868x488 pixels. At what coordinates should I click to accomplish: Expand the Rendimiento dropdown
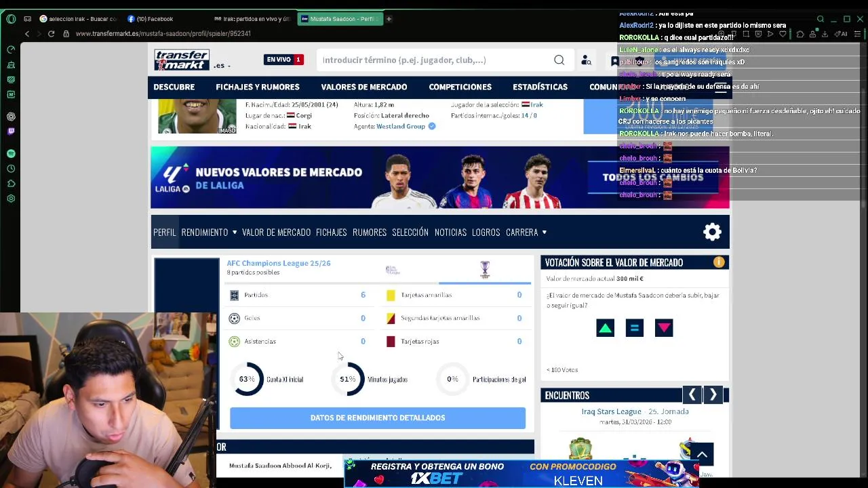click(209, 232)
